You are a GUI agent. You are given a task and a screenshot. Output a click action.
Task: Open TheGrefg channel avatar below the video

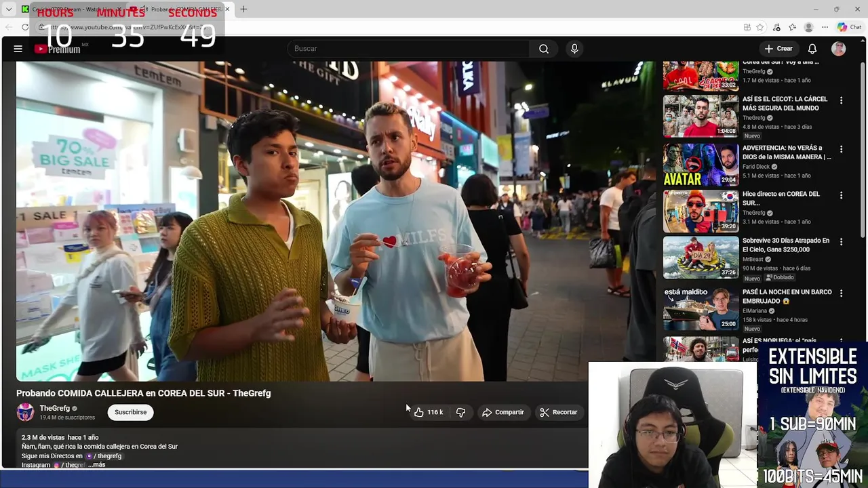pos(26,412)
